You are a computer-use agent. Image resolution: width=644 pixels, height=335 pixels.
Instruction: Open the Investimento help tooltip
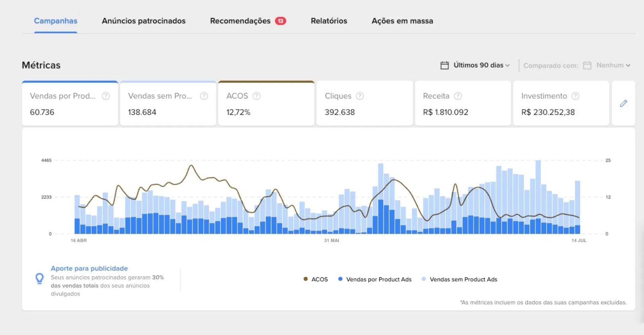[576, 96]
